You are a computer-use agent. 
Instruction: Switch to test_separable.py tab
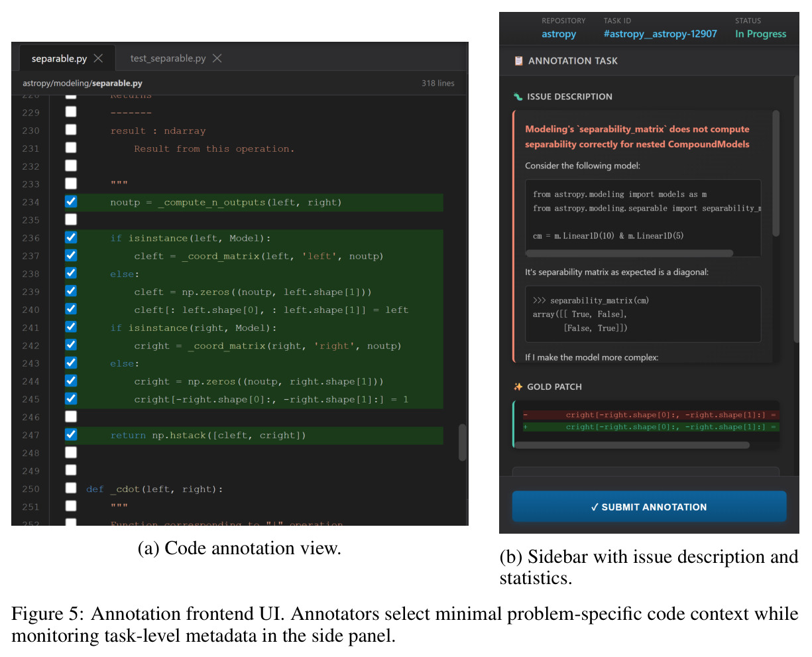168,58
